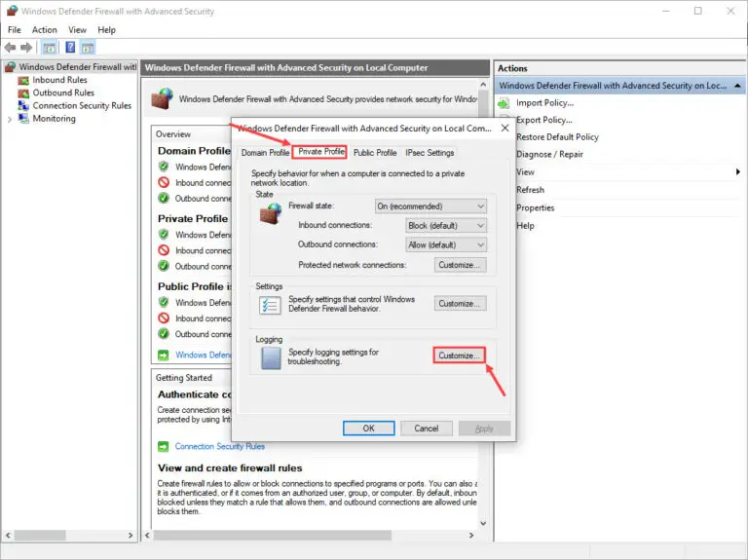The image size is (748, 560).
Task: Click the green check icon for Domain Profile outbound
Action: [164, 198]
